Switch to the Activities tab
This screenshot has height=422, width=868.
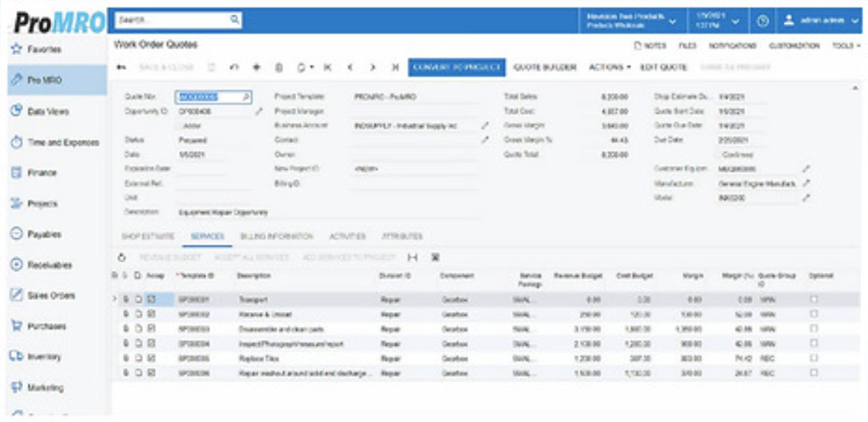(x=347, y=236)
